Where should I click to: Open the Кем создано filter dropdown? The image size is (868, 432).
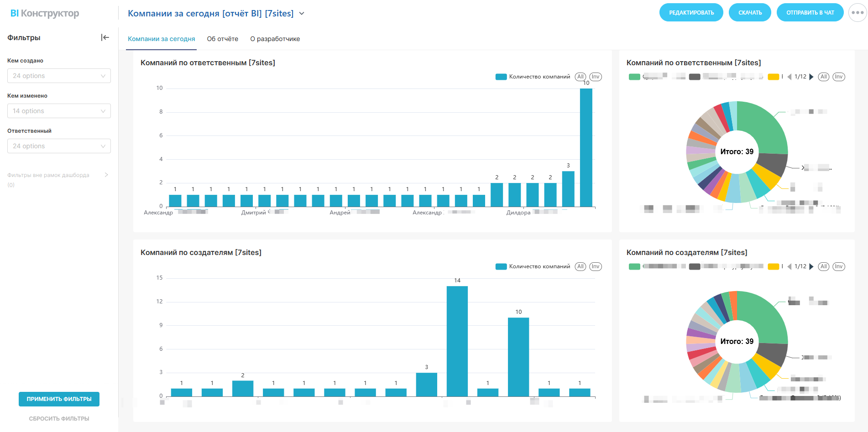pos(59,76)
